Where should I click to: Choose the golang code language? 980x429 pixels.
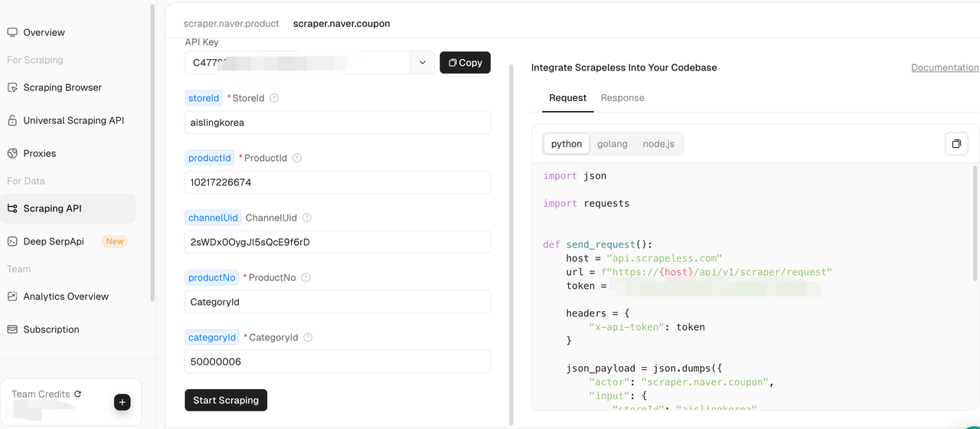(x=612, y=144)
